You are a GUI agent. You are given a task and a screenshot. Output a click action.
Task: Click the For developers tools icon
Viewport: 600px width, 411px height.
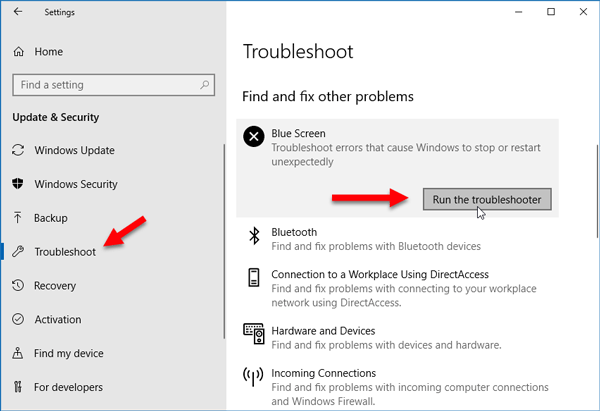click(x=18, y=387)
